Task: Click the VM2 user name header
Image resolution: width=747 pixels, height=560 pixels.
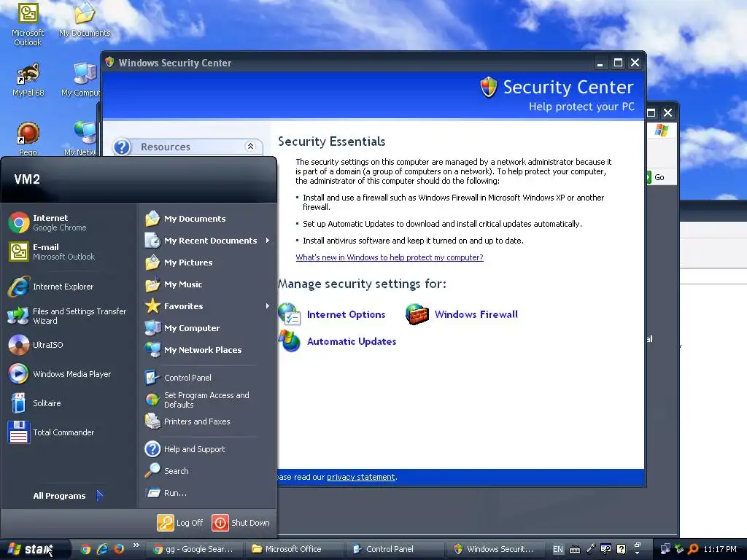Action: 27,179
